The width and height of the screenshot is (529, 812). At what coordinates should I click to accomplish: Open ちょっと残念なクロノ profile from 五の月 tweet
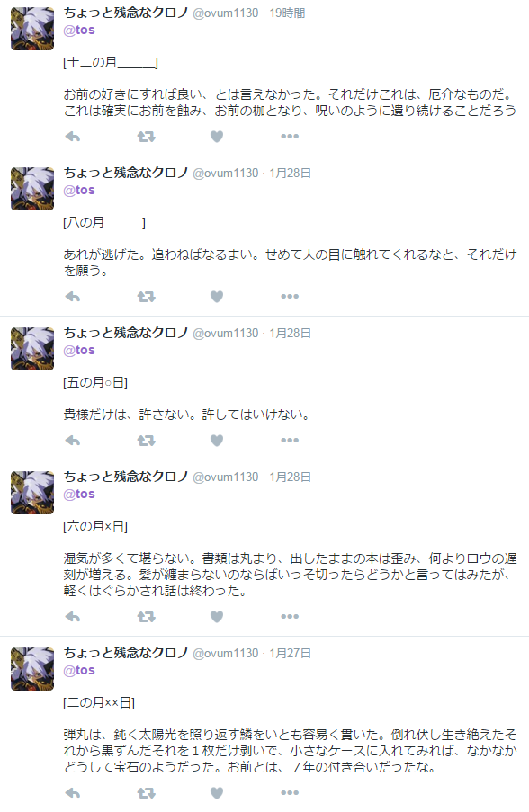[x=126, y=333]
